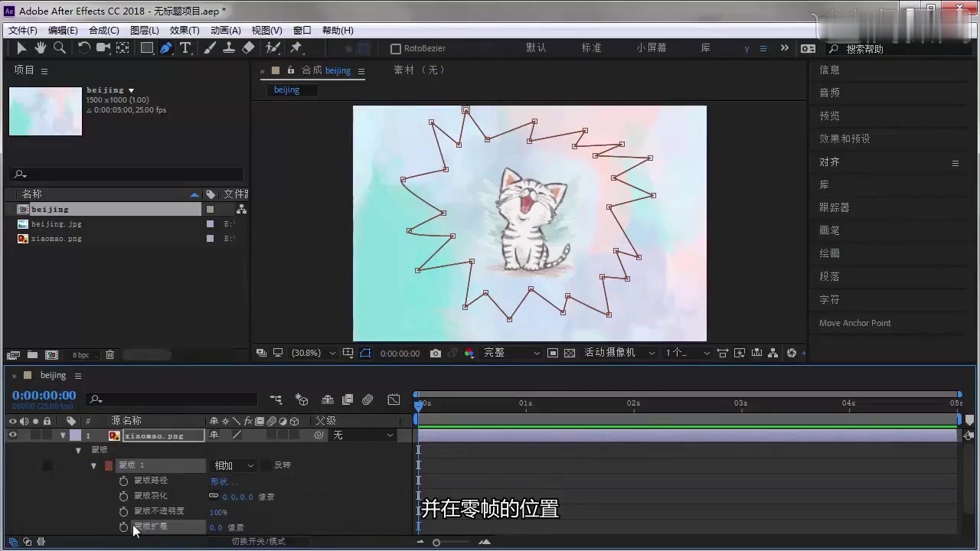This screenshot has width=980, height=551.
Task: Select the Puppet Pin tool
Action: click(297, 47)
